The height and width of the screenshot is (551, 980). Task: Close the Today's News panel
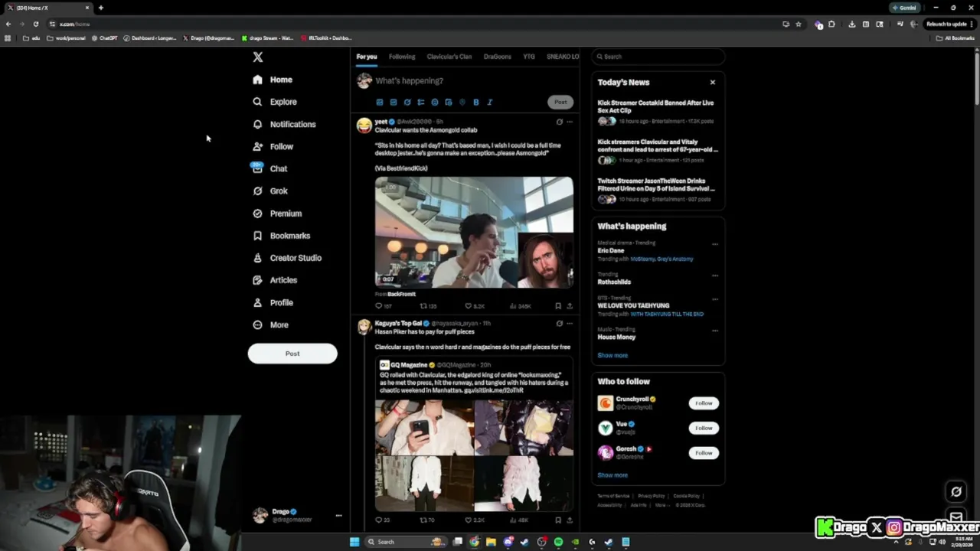[712, 83]
